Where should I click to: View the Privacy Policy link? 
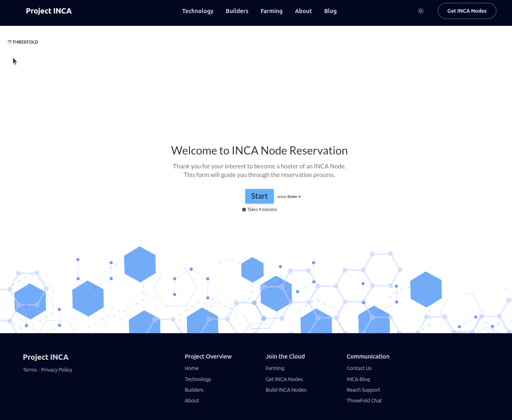(57, 370)
